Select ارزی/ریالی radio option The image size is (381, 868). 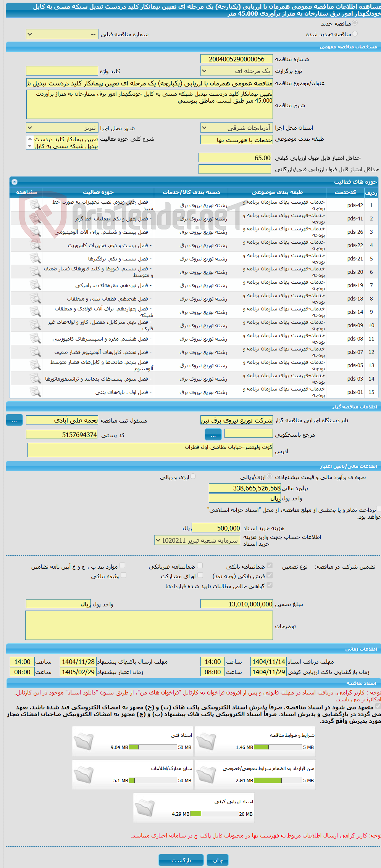[270, 476]
